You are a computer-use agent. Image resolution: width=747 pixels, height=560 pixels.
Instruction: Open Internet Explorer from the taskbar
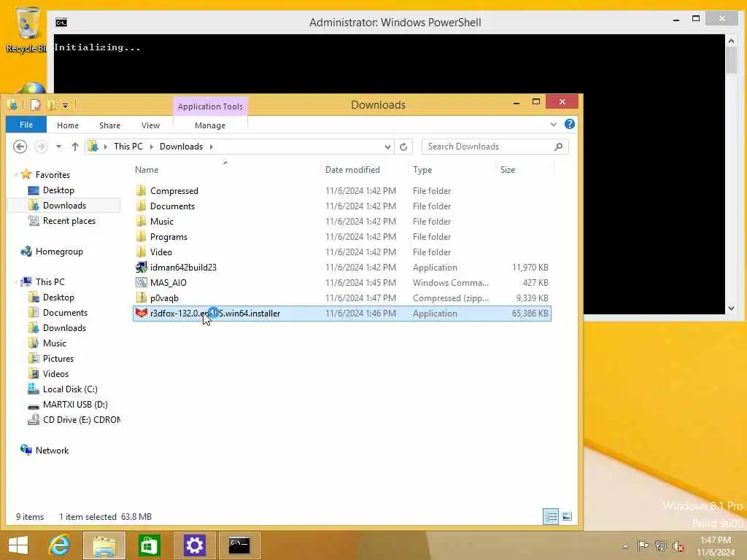coord(60,545)
